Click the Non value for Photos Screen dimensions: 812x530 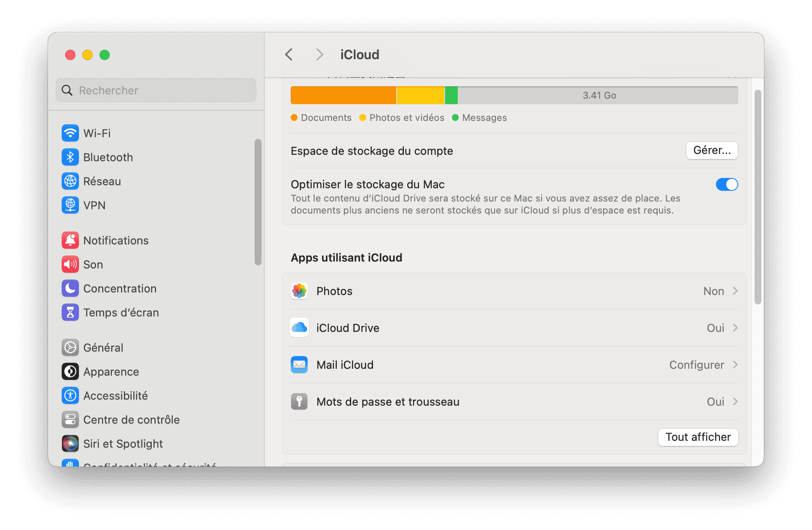point(713,291)
